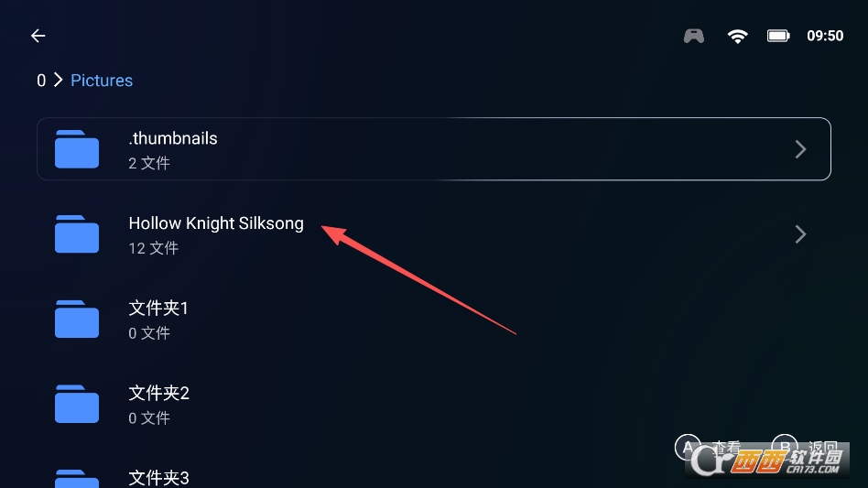Open the .thumbnails folder name
Viewport: 868px width, 488px height.
[x=173, y=139]
